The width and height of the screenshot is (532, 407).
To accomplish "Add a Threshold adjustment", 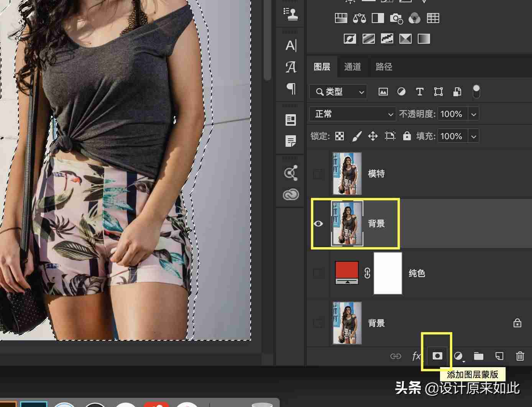I will (x=387, y=39).
